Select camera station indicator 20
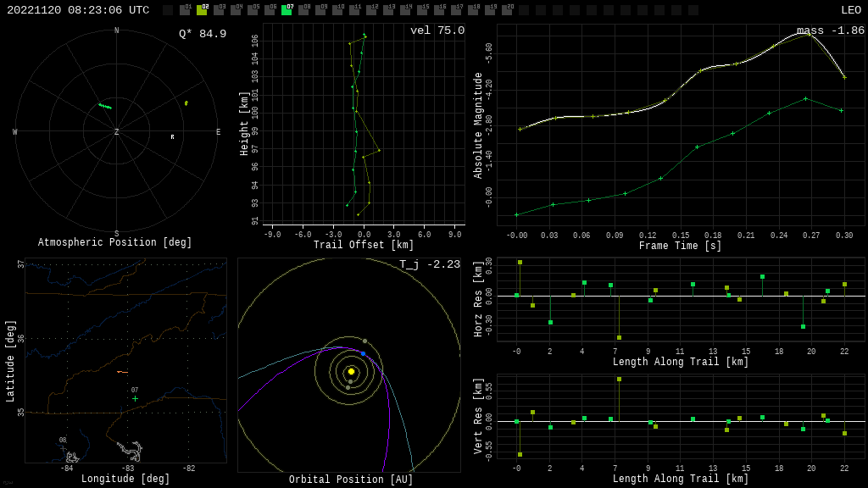The width and height of the screenshot is (868, 488). [x=507, y=10]
